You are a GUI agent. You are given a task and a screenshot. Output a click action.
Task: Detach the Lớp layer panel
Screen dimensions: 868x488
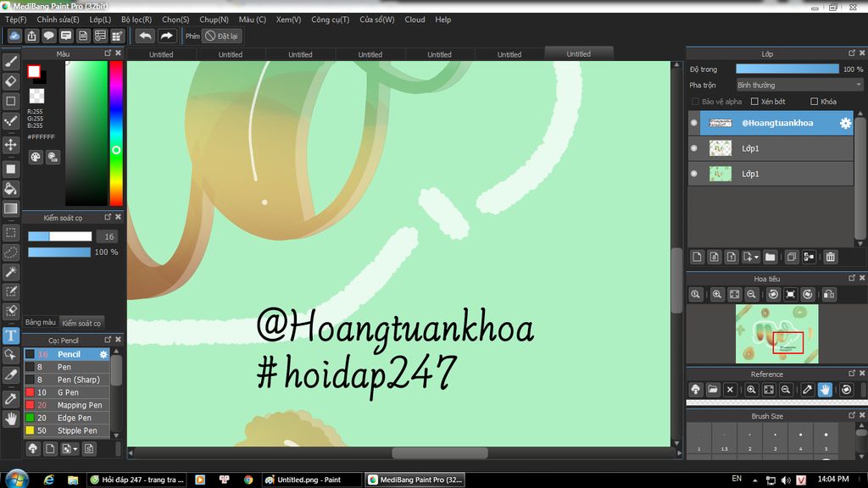pos(852,53)
